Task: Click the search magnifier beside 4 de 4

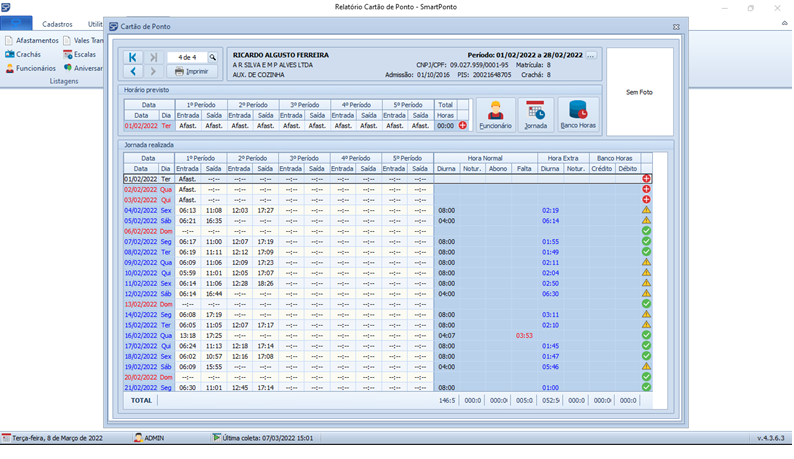Action: coord(213,57)
